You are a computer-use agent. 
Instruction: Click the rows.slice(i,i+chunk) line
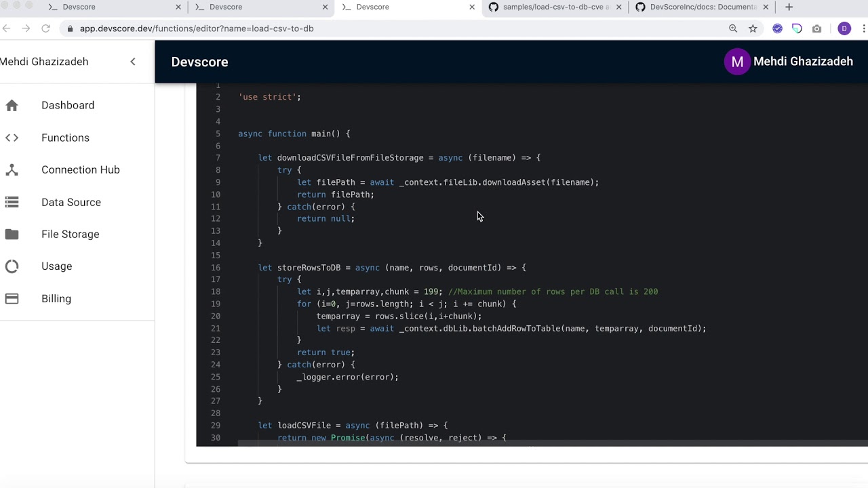coord(399,316)
